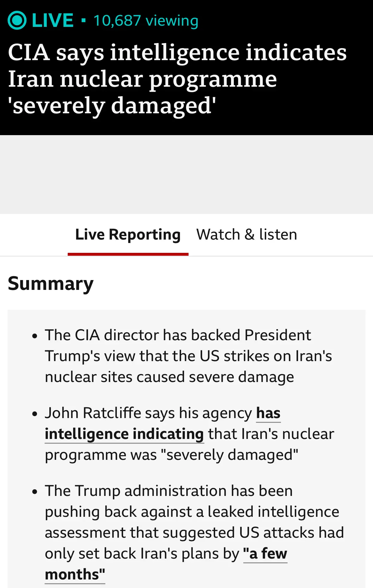Screen dimensions: 373x588
Task: Click the 10,687 viewing counter
Action: 146,21
